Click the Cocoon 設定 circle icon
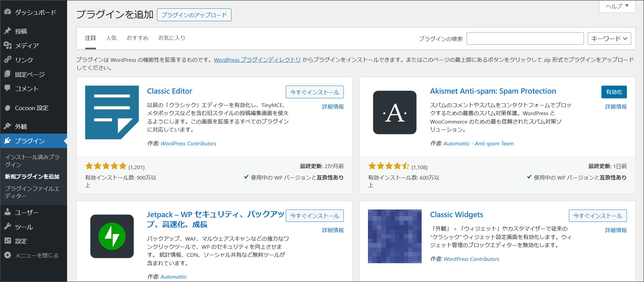 tap(7, 108)
